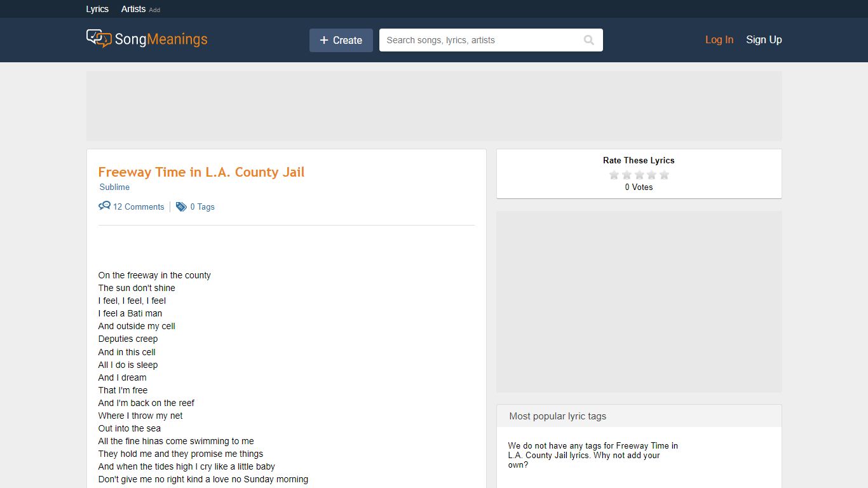Viewport: 868px width, 488px height.
Task: Click the Log In link
Action: click(x=719, y=39)
